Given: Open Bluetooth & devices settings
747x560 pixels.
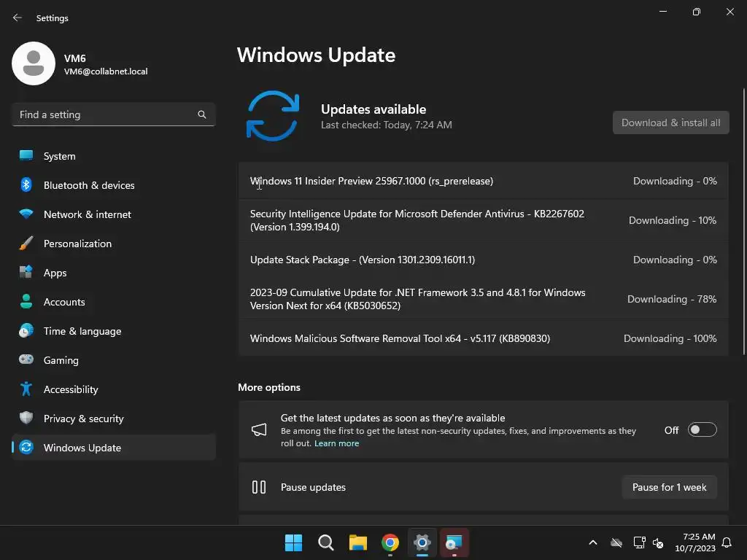Looking at the screenshot, I should 113,185.
